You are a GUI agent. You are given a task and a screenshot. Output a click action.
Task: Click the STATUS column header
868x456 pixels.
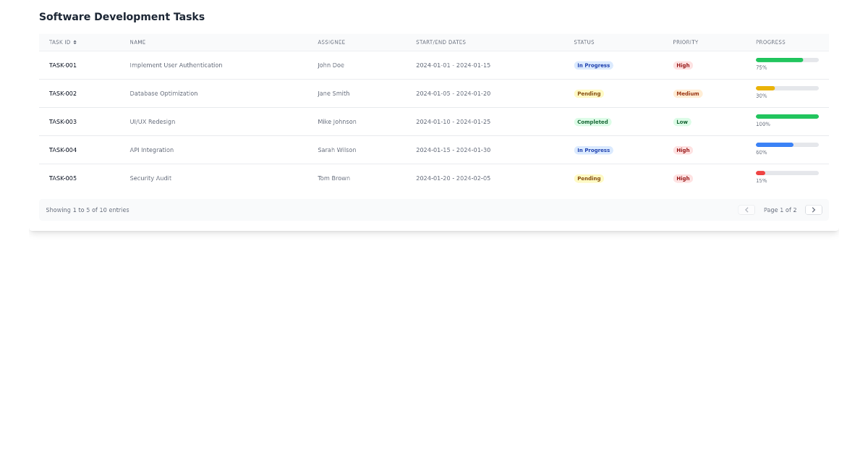click(x=584, y=42)
